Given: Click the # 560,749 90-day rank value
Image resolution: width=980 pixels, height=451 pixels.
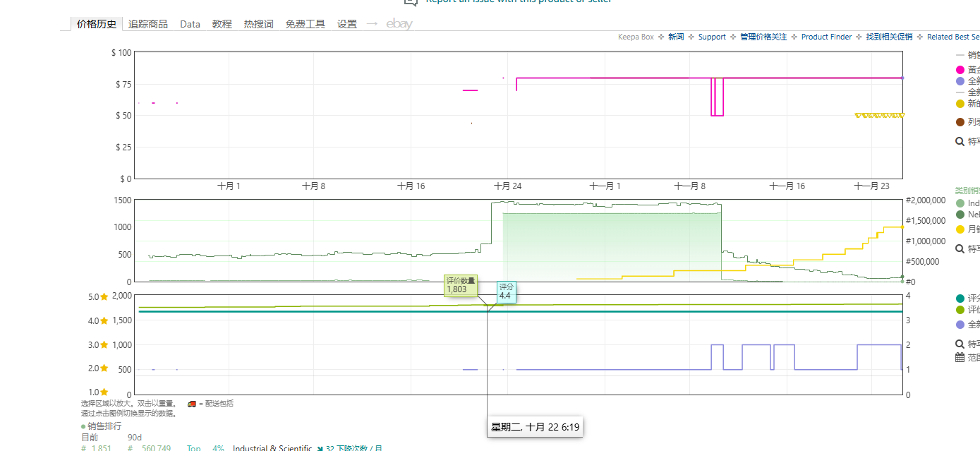Looking at the screenshot, I should 149,448.
